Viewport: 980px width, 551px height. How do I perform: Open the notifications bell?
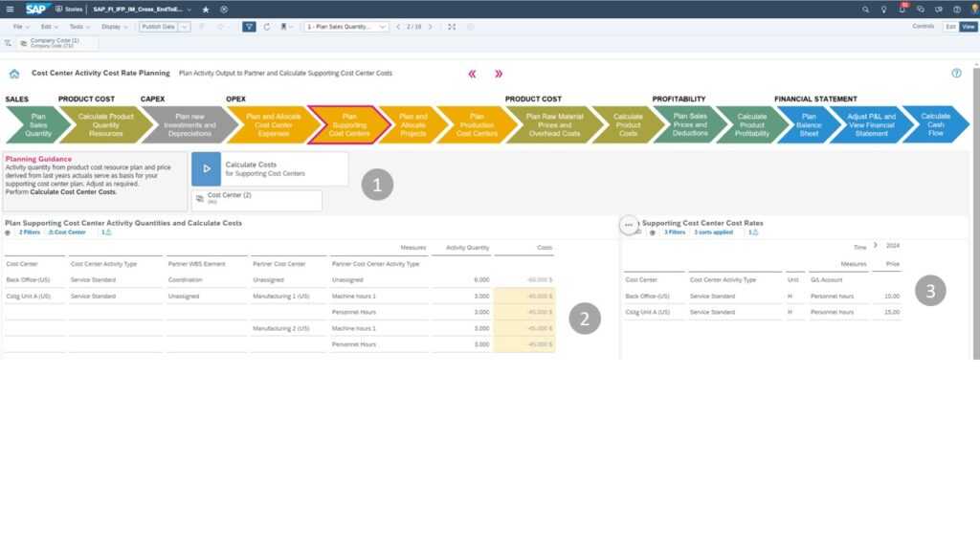pyautogui.click(x=902, y=9)
